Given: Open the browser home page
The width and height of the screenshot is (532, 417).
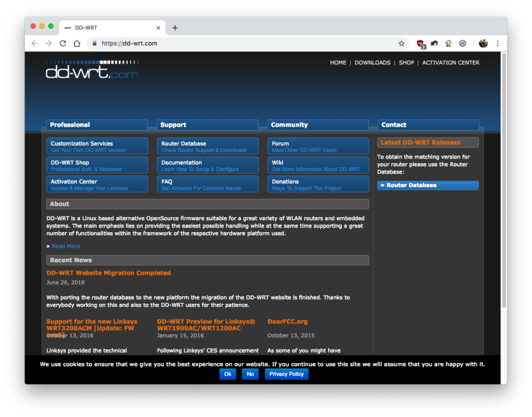Looking at the screenshot, I should [x=77, y=44].
